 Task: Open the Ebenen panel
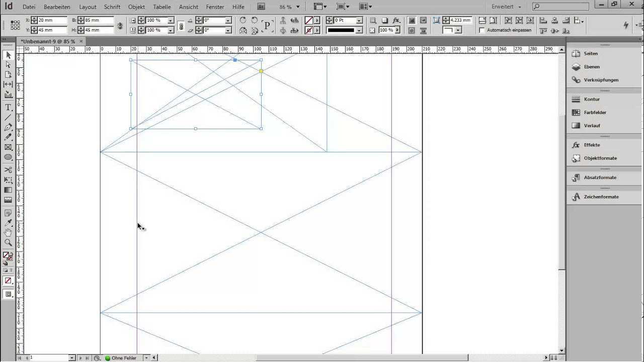(591, 66)
